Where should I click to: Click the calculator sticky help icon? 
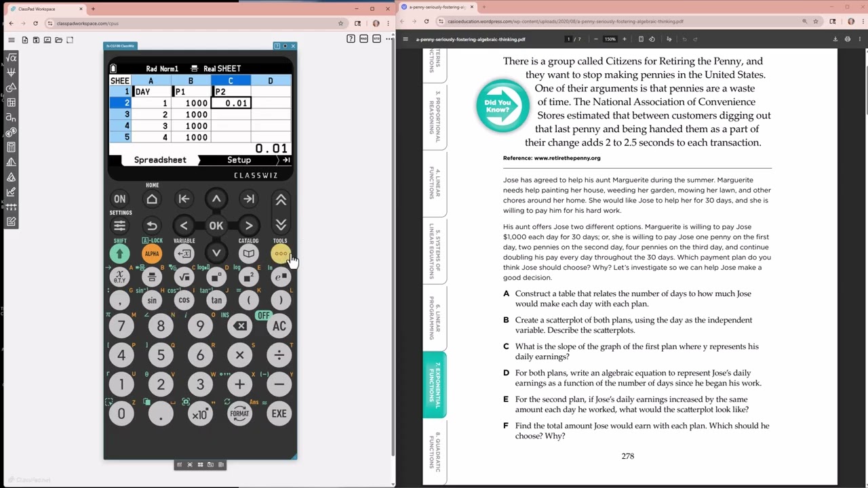(277, 46)
